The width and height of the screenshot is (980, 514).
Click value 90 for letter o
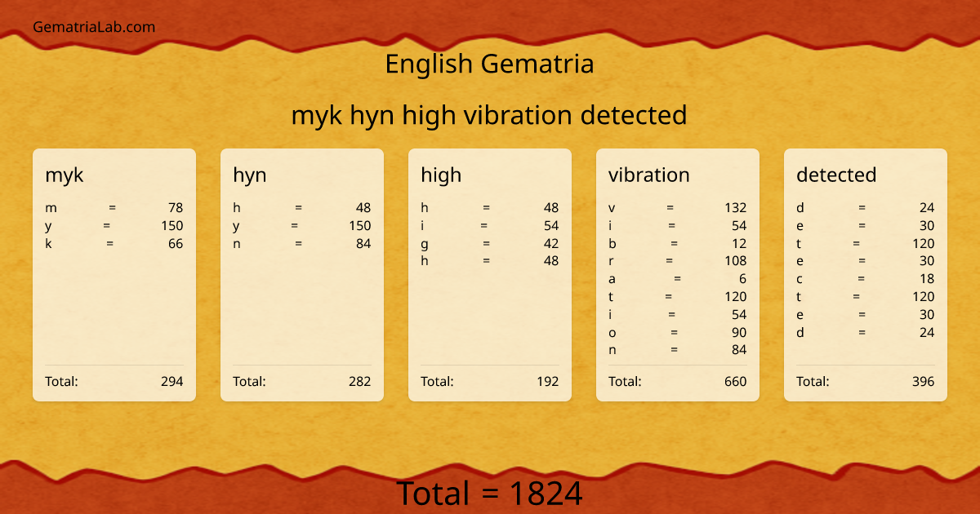739,333
